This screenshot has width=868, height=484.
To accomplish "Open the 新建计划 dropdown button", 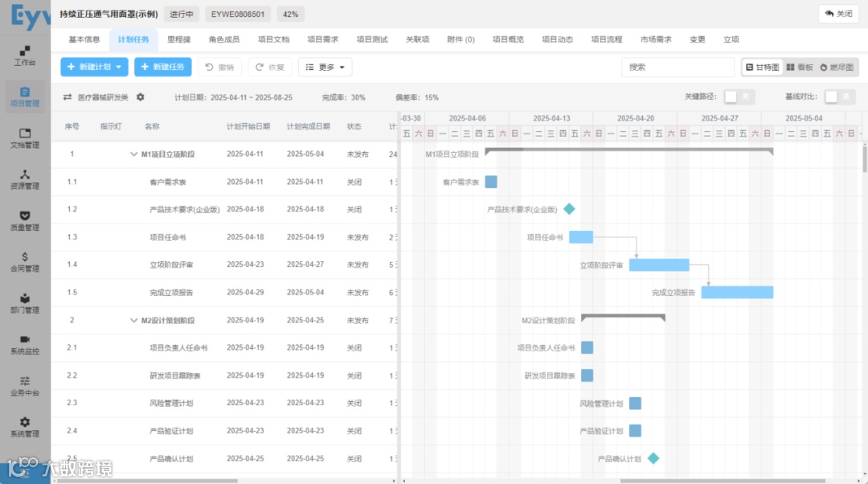I will point(95,67).
